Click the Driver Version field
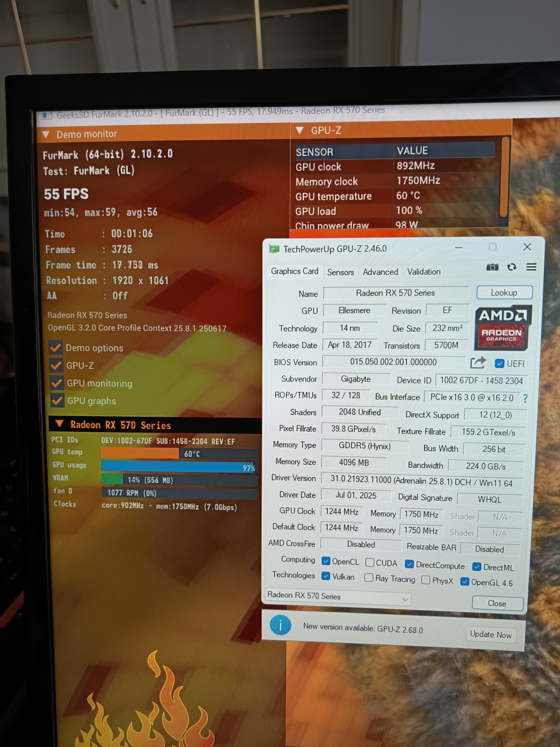This screenshot has width=560, height=747. pyautogui.click(x=422, y=480)
